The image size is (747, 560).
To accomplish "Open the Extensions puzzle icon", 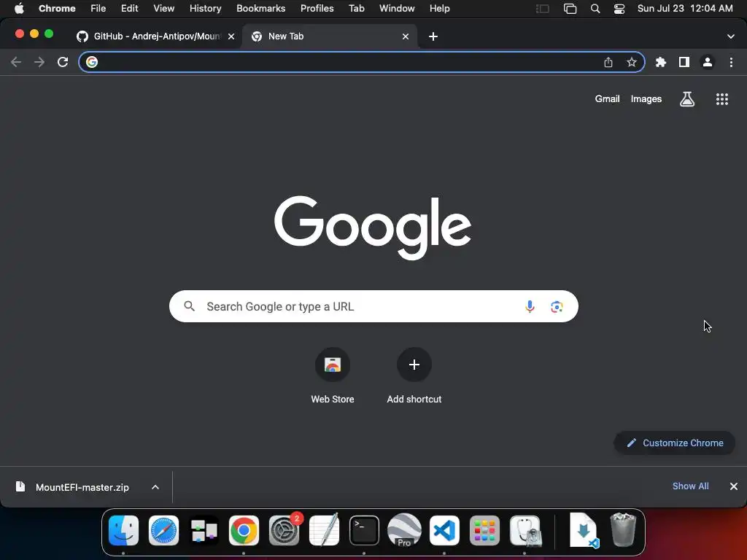I will [660, 62].
